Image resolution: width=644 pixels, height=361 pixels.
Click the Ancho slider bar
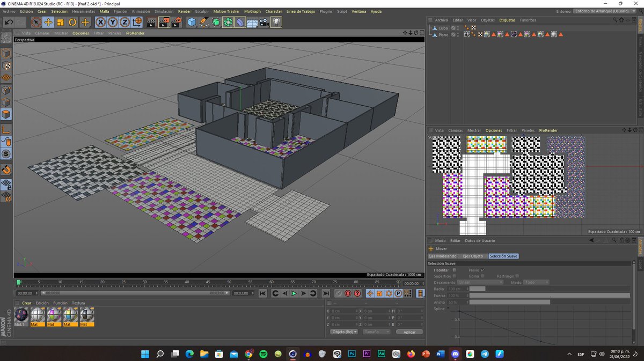[550, 302]
